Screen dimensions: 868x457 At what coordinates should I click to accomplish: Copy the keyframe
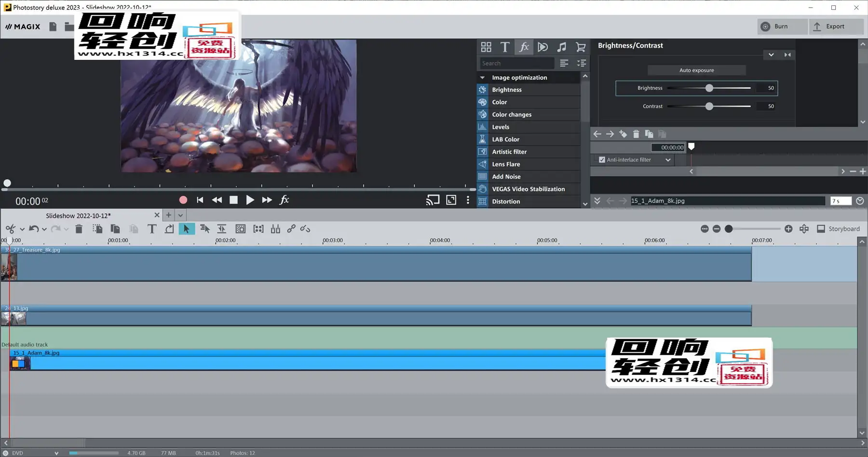click(x=649, y=134)
